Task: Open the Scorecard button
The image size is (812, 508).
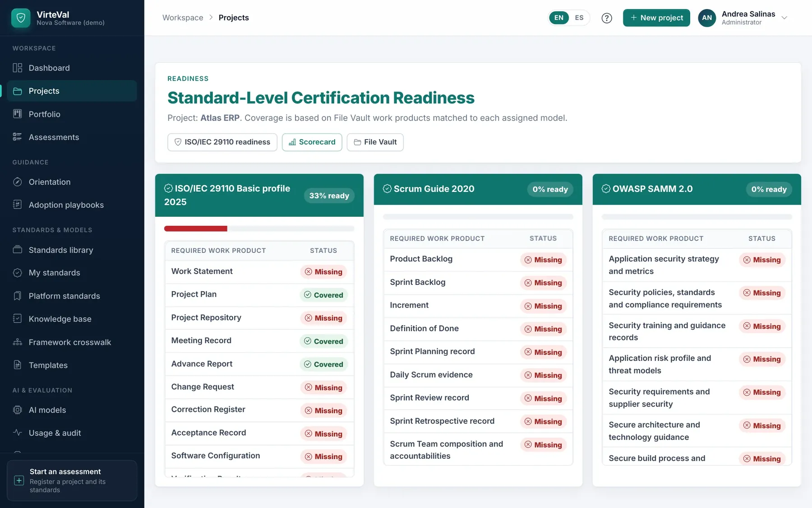Action: 312,142
